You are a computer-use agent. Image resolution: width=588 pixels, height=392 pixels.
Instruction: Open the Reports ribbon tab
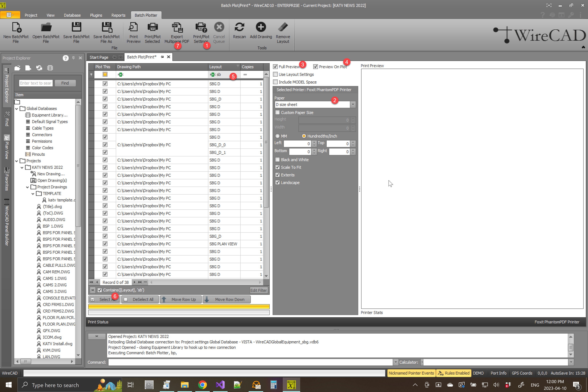coord(118,15)
